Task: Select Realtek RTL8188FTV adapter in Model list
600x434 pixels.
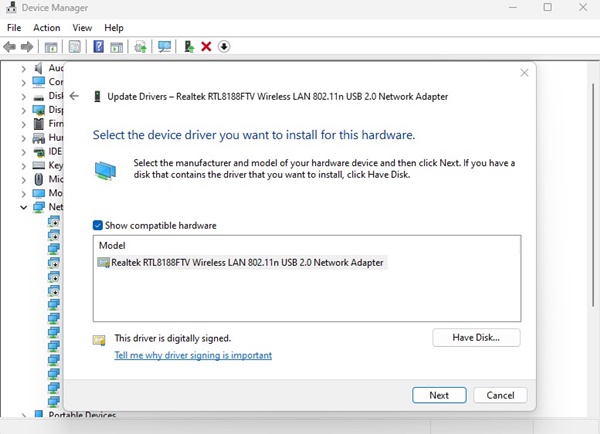Action: point(242,263)
